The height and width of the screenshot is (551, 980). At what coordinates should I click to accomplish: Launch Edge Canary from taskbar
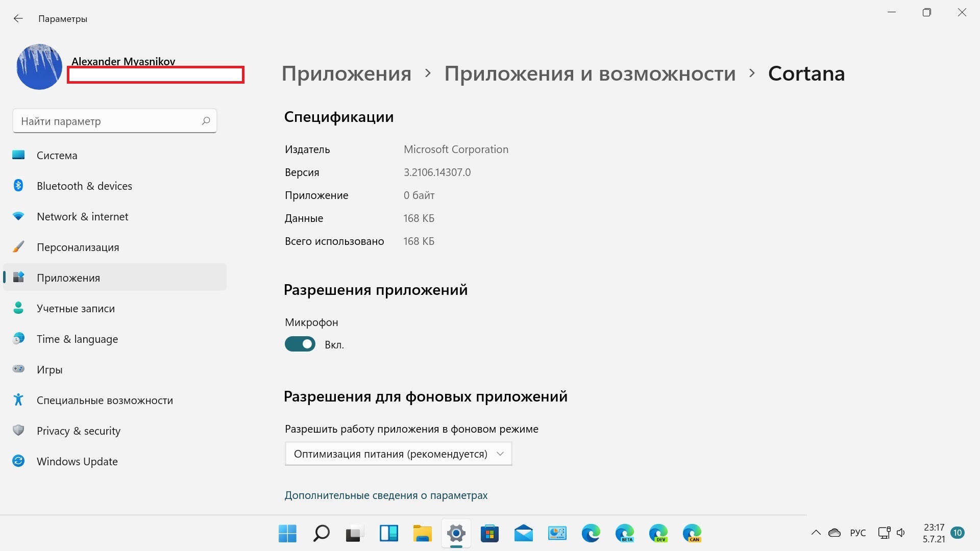(x=692, y=534)
